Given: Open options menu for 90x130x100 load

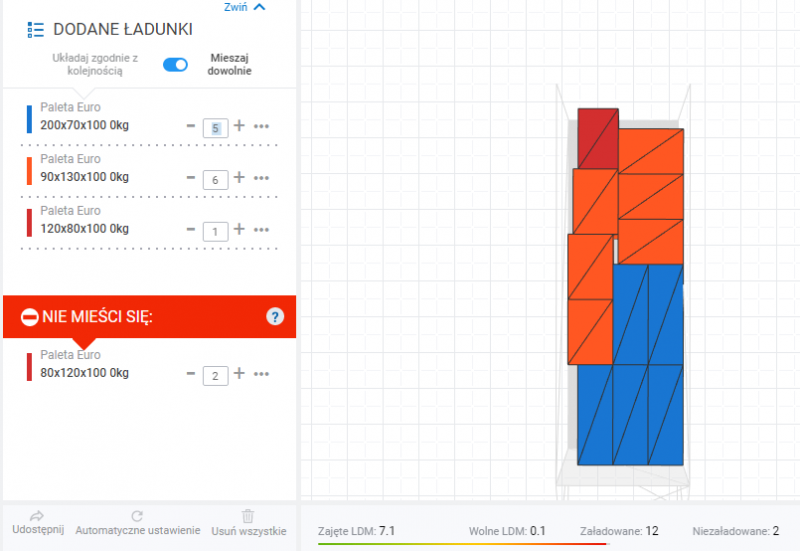Looking at the screenshot, I should point(262,178).
